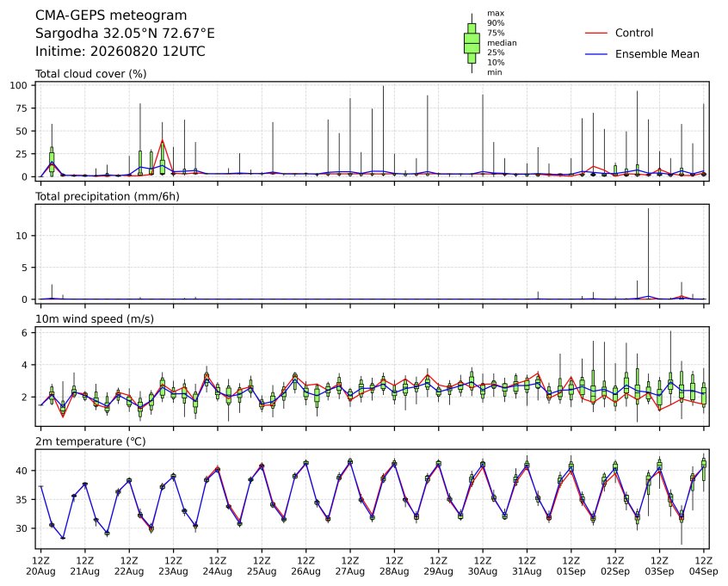Screen dimensions: 728x586
Task: Click the 12Z 28Aug axis tick label
Action: 394,566
